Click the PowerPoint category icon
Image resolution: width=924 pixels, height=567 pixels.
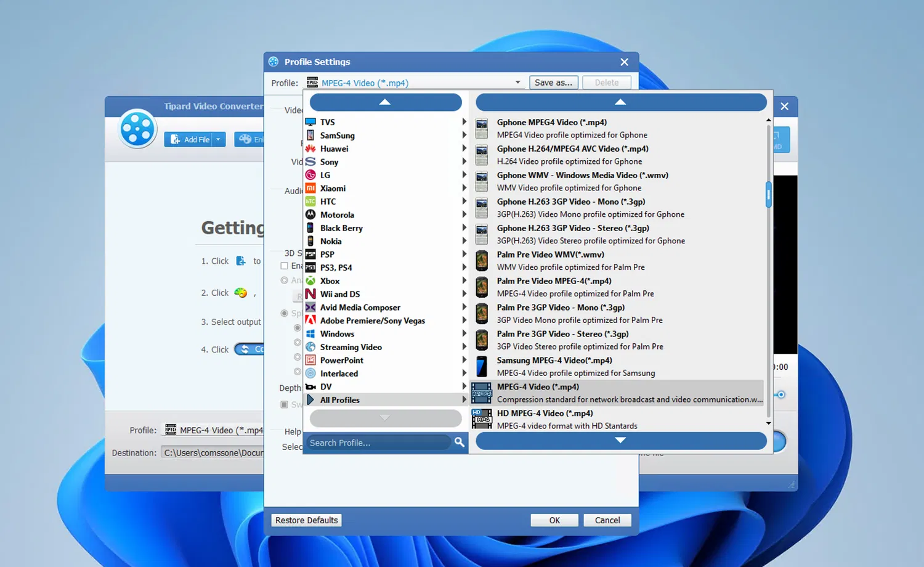click(x=310, y=361)
